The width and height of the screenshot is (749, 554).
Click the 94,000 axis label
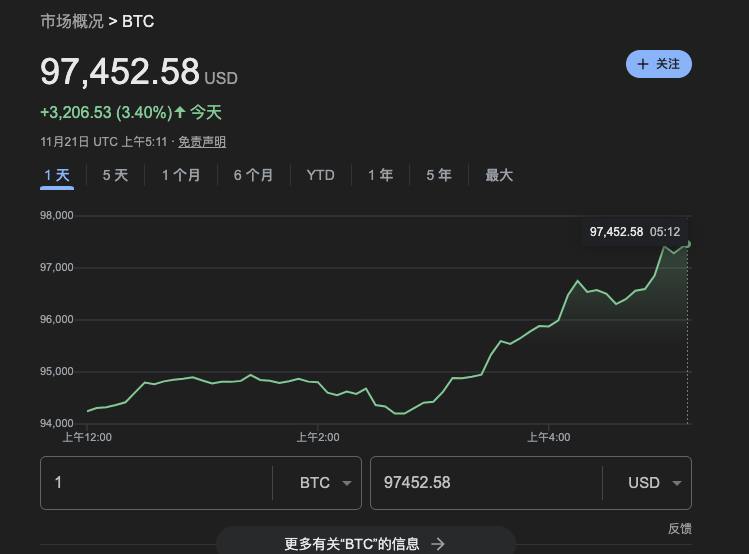(x=57, y=423)
